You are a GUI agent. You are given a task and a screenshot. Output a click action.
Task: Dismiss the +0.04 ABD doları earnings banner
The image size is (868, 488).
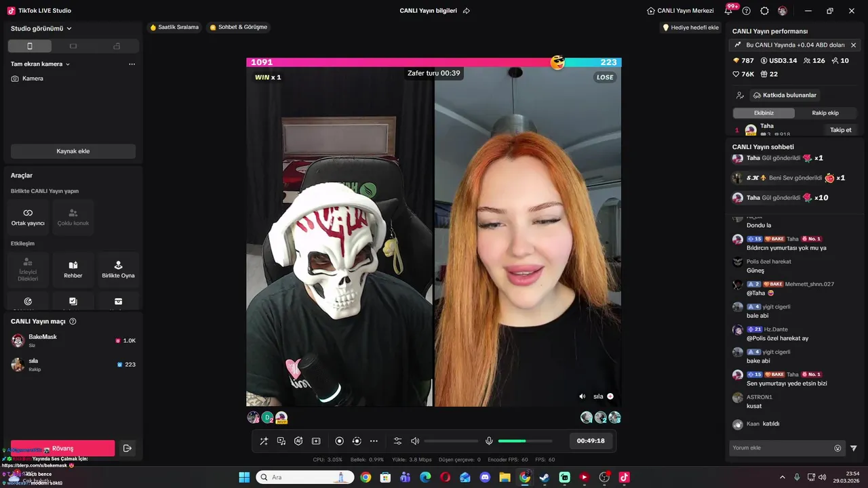pyautogui.click(x=853, y=45)
